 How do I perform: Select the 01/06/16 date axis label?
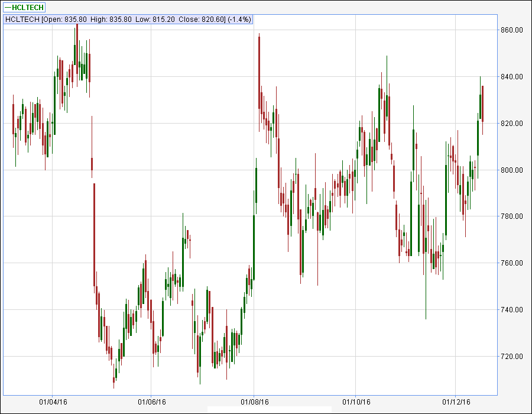(152, 402)
